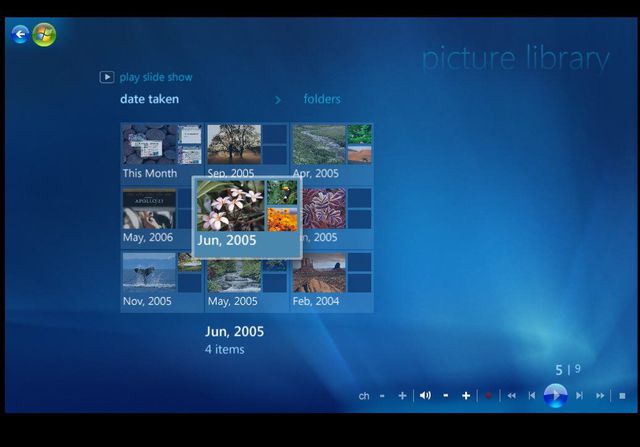Click the 'ch' channel label
Screen dimensions: 640x447
(364, 396)
